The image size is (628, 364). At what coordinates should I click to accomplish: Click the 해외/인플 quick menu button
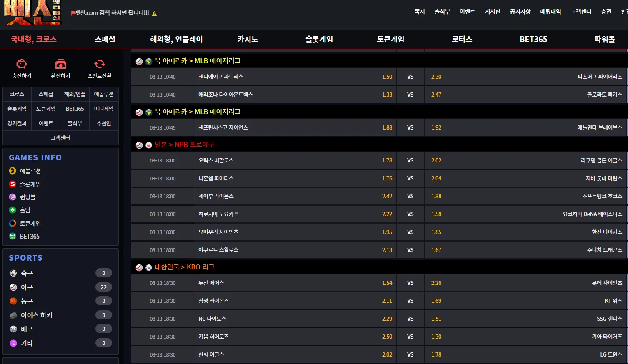[x=75, y=94]
